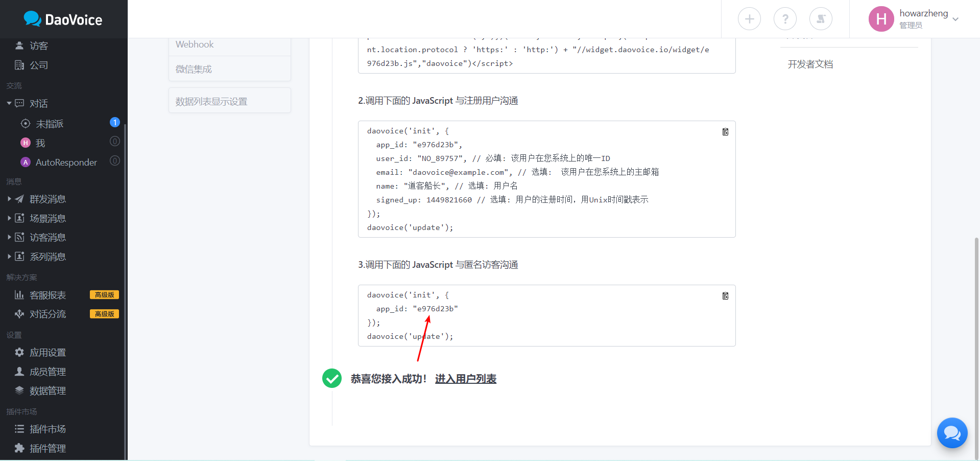Click the 群发消息 paper plane icon
Screen dimensions: 980x461
pos(19,199)
